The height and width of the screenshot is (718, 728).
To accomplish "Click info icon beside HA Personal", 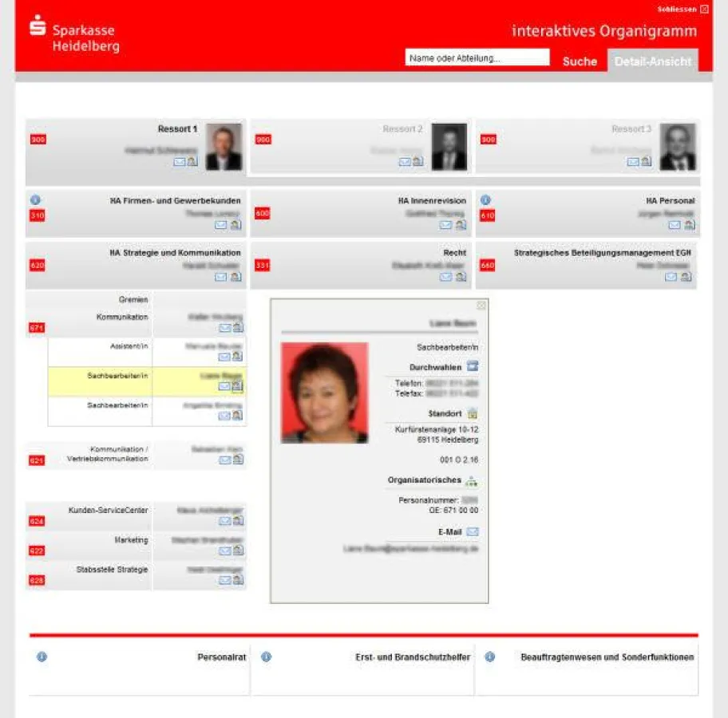I will click(x=485, y=200).
